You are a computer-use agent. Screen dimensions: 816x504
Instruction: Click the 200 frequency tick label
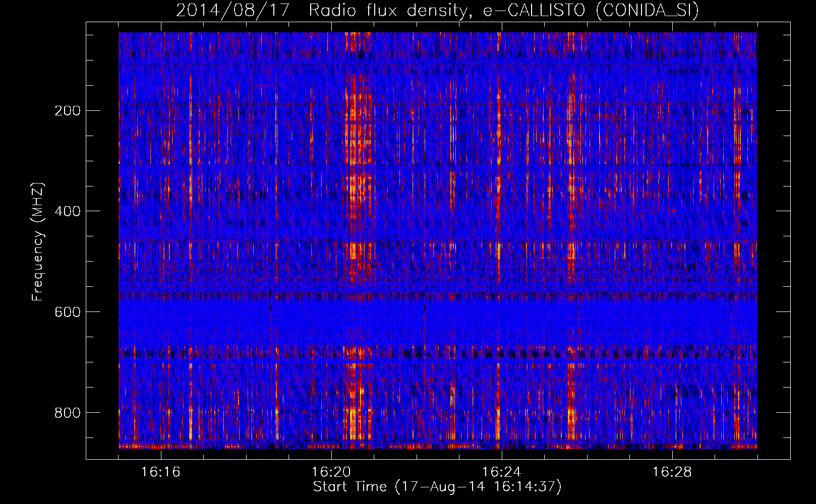click(x=68, y=111)
